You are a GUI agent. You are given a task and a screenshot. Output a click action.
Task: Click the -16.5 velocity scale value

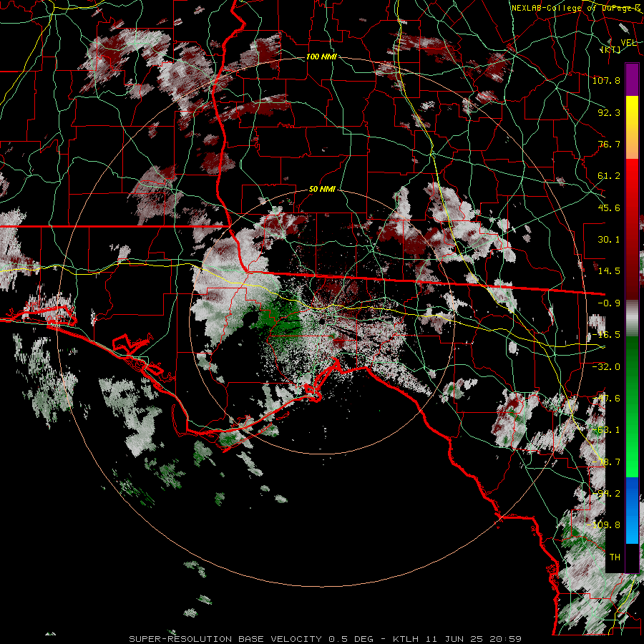point(606,335)
